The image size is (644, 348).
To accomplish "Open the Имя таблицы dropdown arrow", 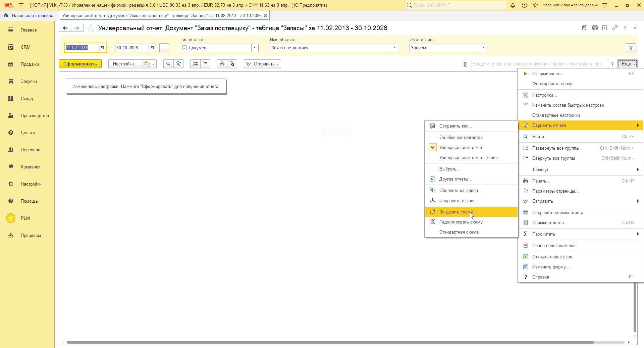I will coord(483,48).
